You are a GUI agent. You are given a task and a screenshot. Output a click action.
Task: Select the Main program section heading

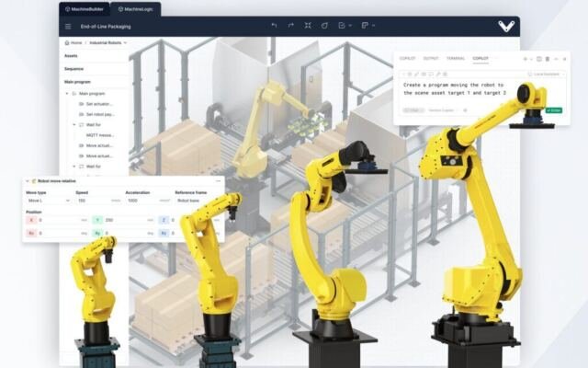[77, 82]
